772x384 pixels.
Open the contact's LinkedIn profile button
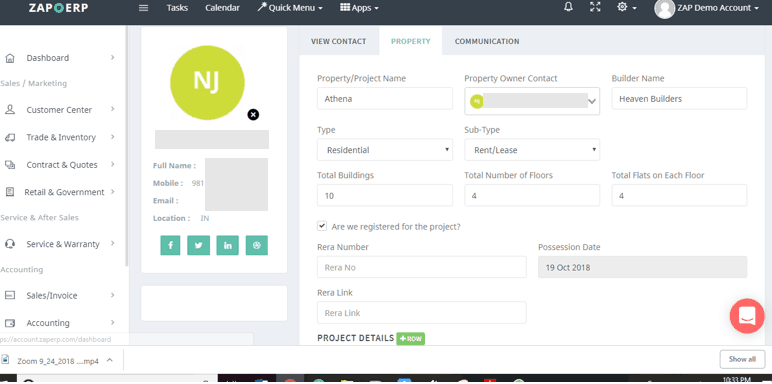tap(227, 245)
